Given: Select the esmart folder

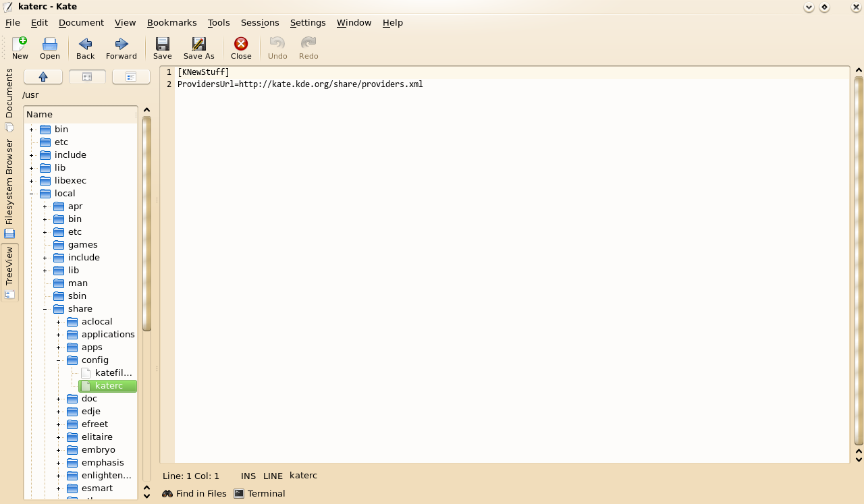Looking at the screenshot, I should tap(97, 488).
